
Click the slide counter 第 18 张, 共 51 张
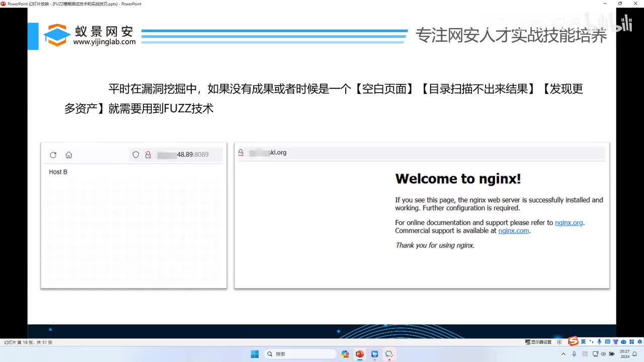pyautogui.click(x=28, y=342)
